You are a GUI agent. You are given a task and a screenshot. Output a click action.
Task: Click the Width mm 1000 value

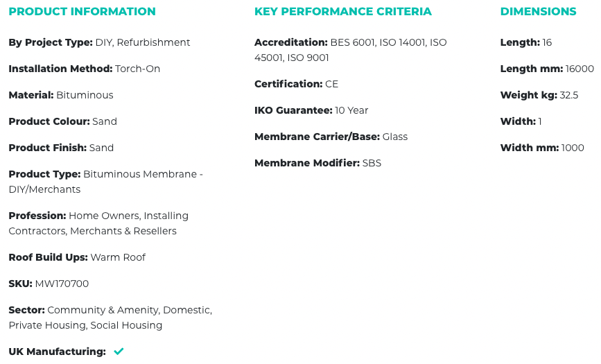pyautogui.click(x=573, y=148)
